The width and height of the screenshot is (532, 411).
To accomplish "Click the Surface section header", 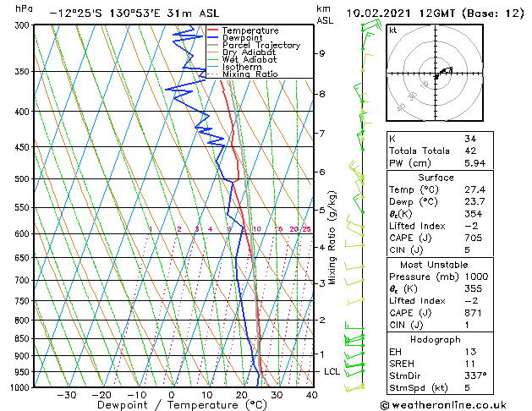I will point(435,178).
